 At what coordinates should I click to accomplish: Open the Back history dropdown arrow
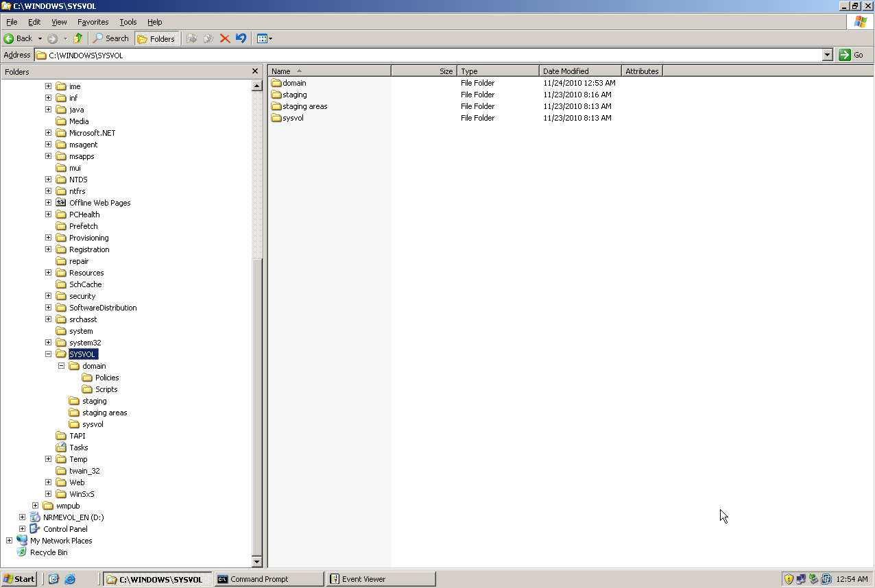[x=40, y=38]
